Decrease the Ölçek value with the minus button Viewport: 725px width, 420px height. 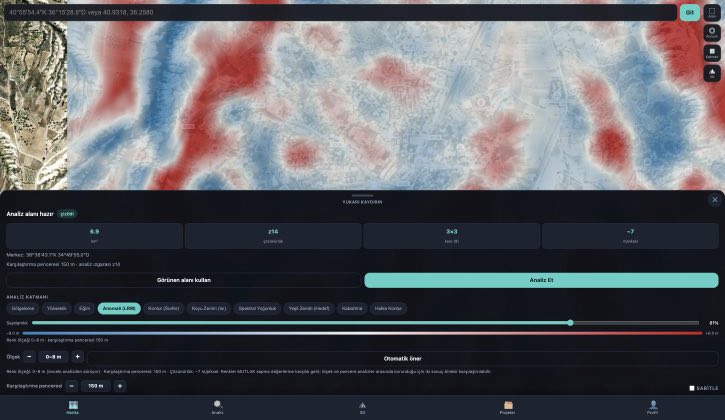(x=29, y=357)
